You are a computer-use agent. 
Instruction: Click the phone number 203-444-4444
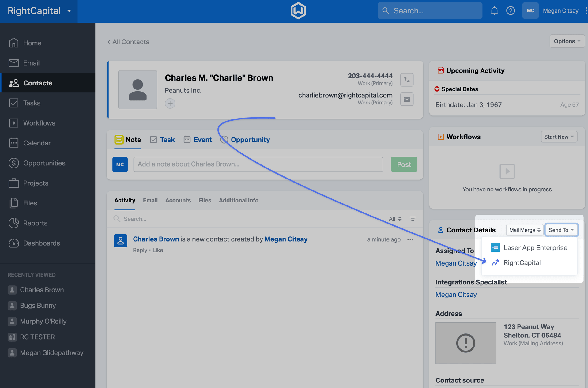[x=370, y=76]
